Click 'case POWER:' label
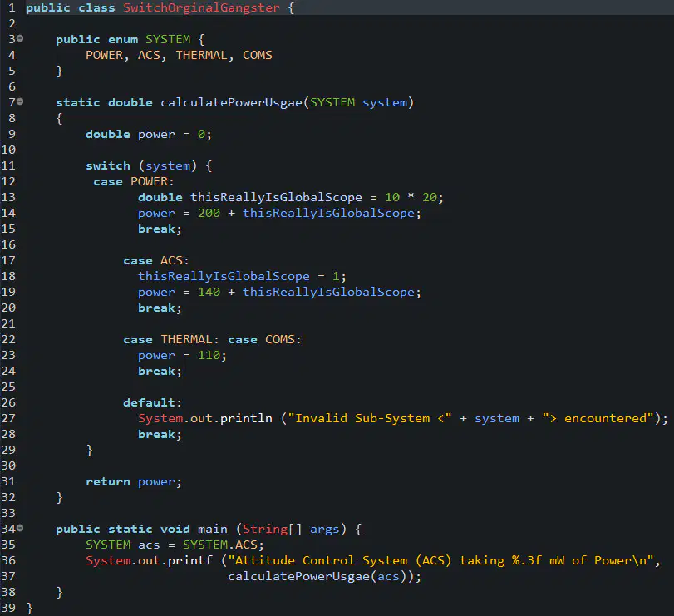674x616 pixels. (134, 181)
